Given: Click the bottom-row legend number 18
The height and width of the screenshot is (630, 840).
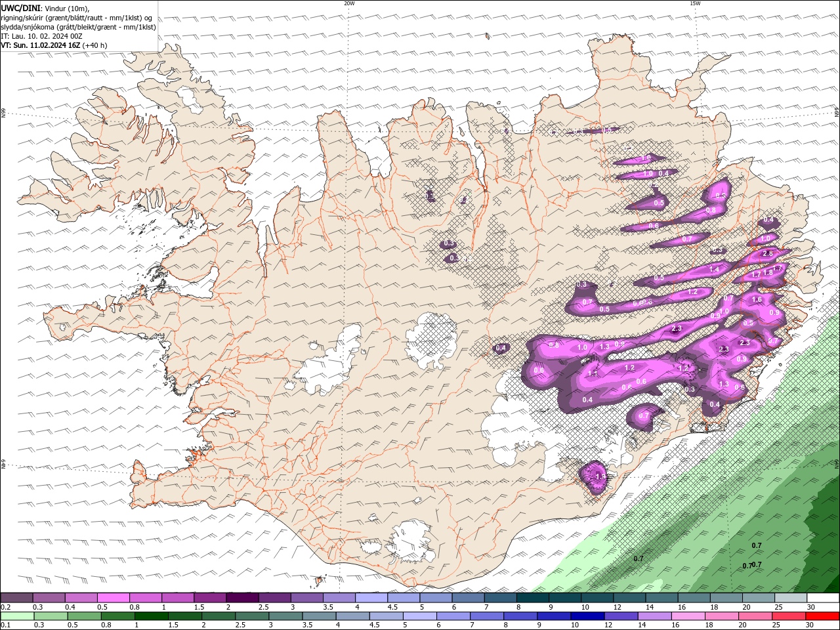Looking at the screenshot, I should 708,625.
